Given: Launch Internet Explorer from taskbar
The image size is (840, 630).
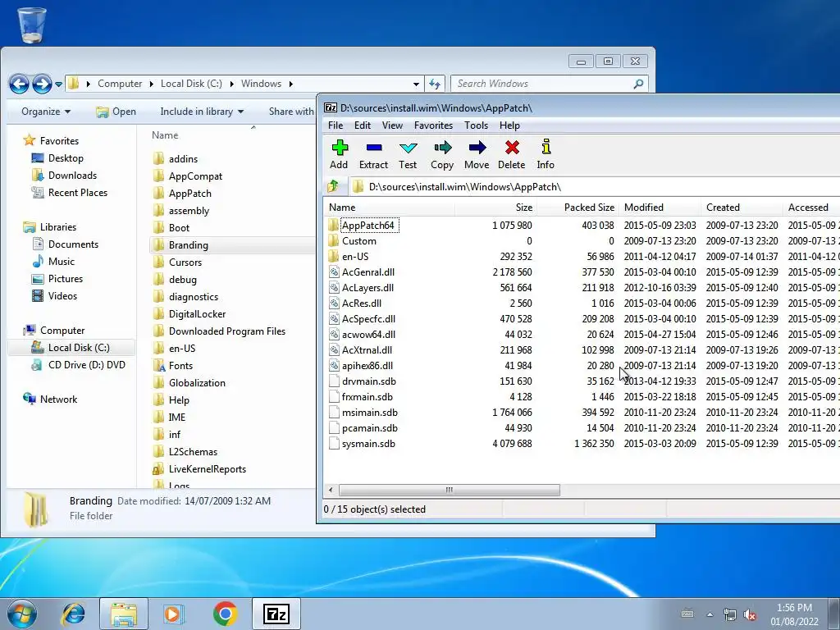Looking at the screenshot, I should click(x=73, y=614).
